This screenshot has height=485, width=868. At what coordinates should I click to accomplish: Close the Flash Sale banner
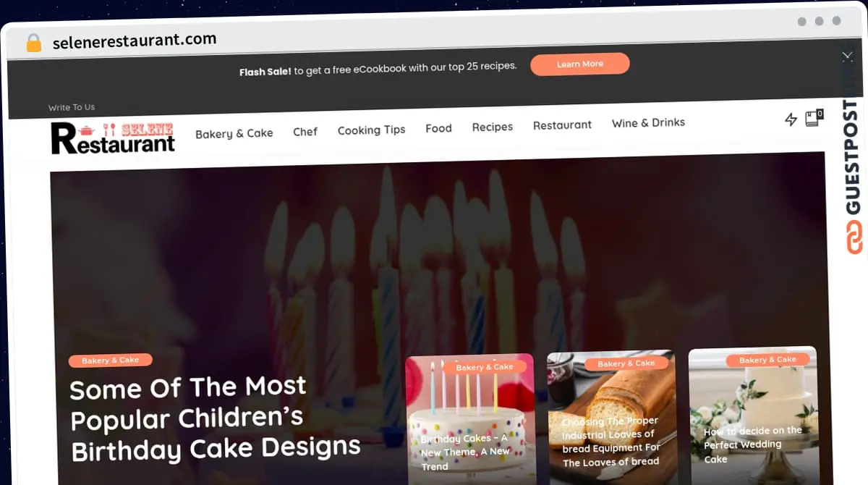tap(847, 56)
